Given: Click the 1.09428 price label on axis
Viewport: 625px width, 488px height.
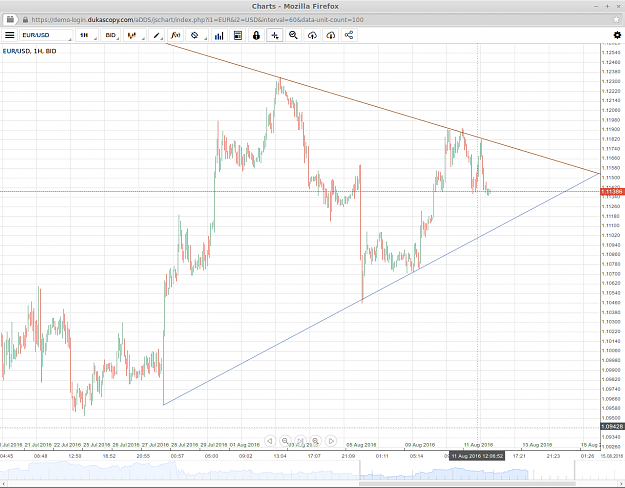Looking at the screenshot, I should click(612, 427).
